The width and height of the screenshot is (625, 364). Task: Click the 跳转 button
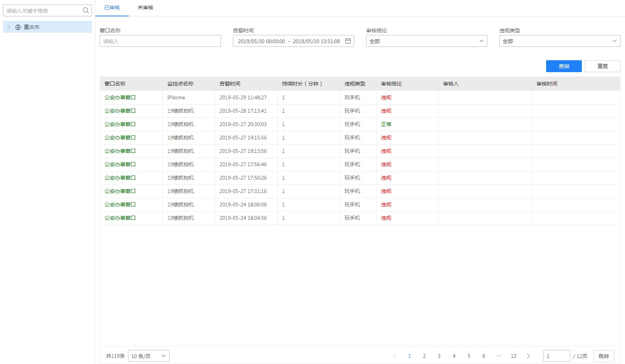pos(603,356)
